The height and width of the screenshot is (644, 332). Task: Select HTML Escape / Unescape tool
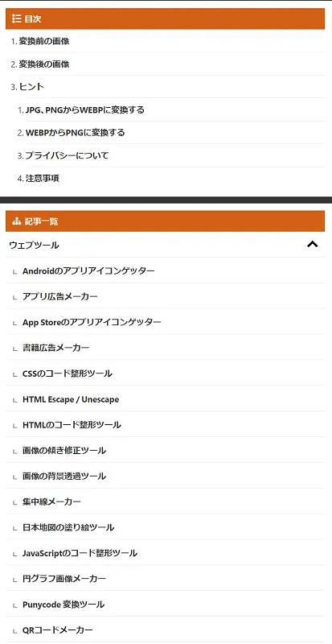[71, 399]
